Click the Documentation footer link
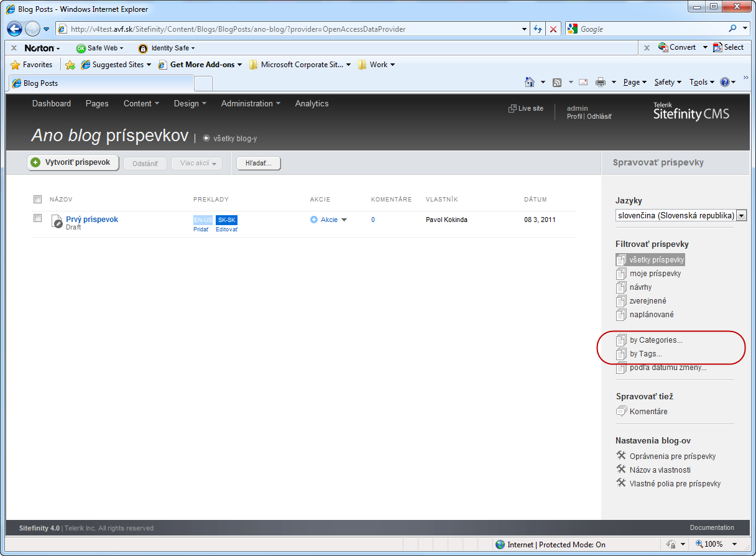 point(712,527)
